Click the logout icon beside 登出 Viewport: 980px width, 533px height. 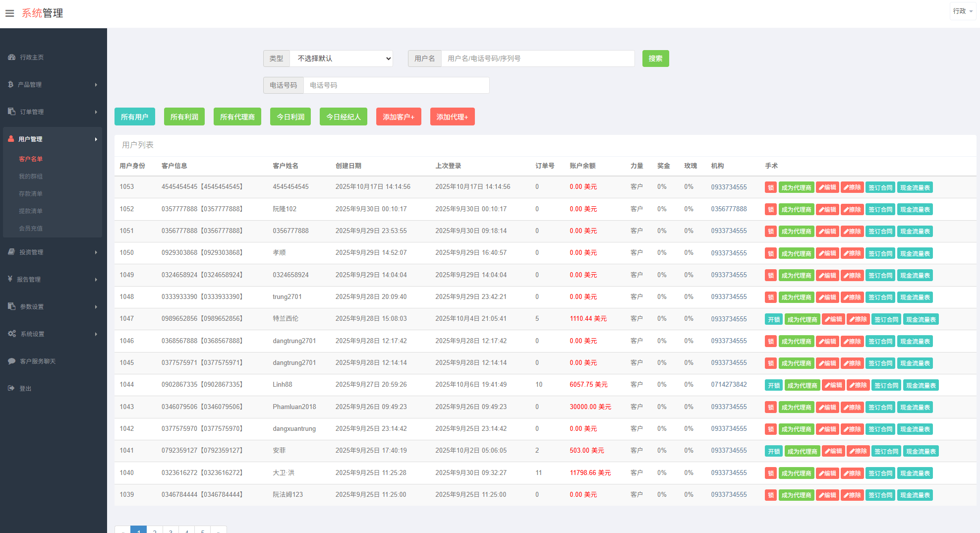pos(11,389)
